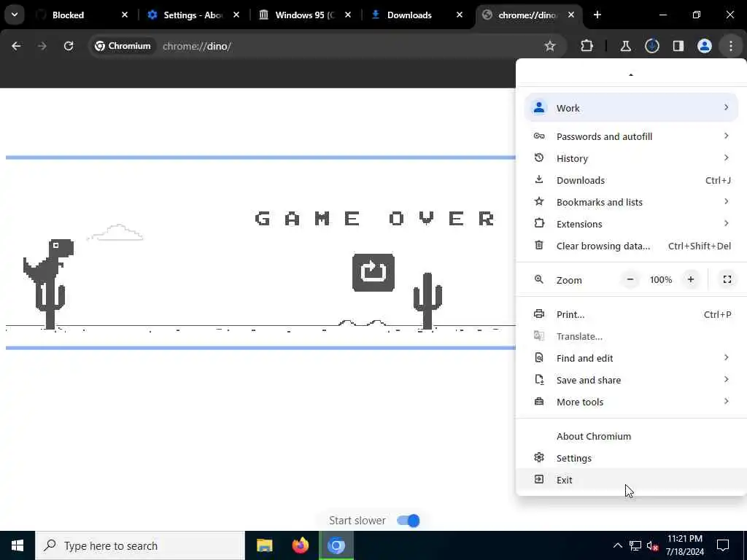The width and height of the screenshot is (747, 560).
Task: Open a new tab with plus button
Action: 597,15
